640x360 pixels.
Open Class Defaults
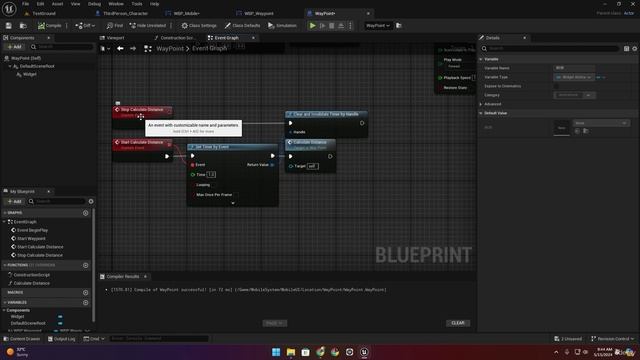pyautogui.click(x=242, y=26)
